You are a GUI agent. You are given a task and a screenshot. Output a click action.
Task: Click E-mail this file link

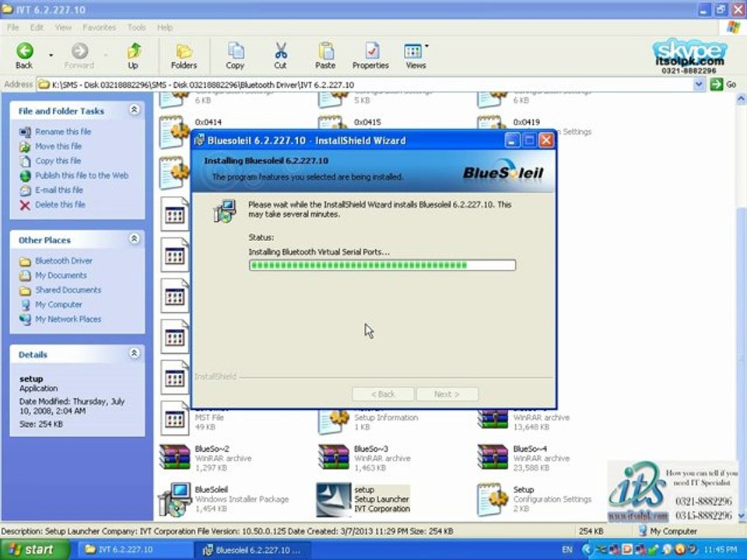(x=59, y=190)
